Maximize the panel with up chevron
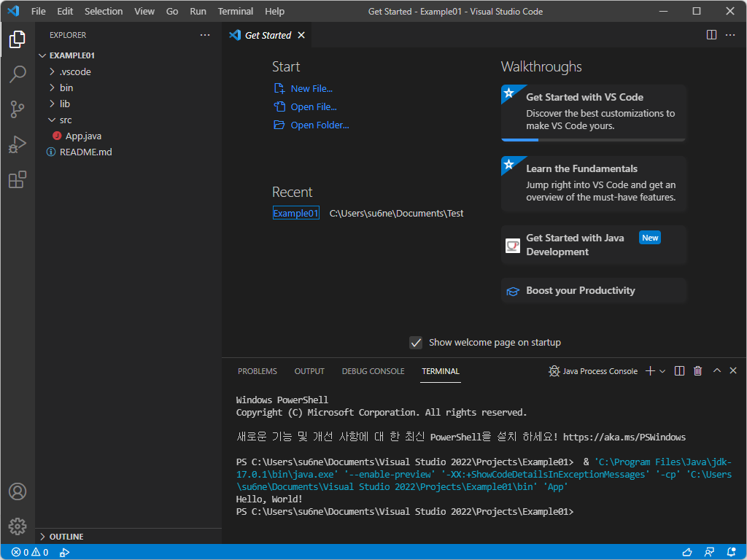 coord(716,370)
